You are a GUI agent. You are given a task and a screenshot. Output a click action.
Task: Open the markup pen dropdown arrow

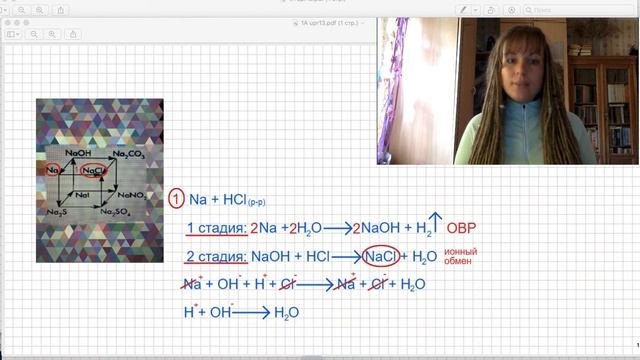[476, 10]
